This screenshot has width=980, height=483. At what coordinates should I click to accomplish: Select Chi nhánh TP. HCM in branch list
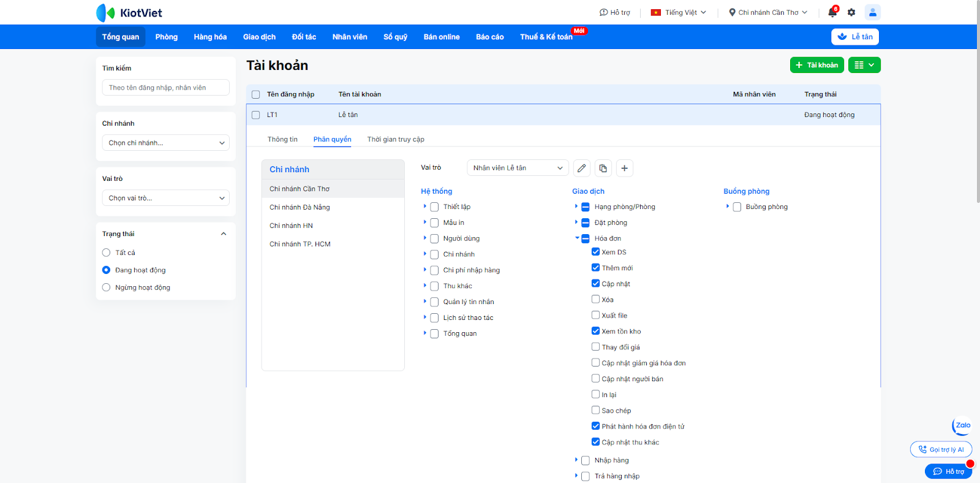[333, 244]
